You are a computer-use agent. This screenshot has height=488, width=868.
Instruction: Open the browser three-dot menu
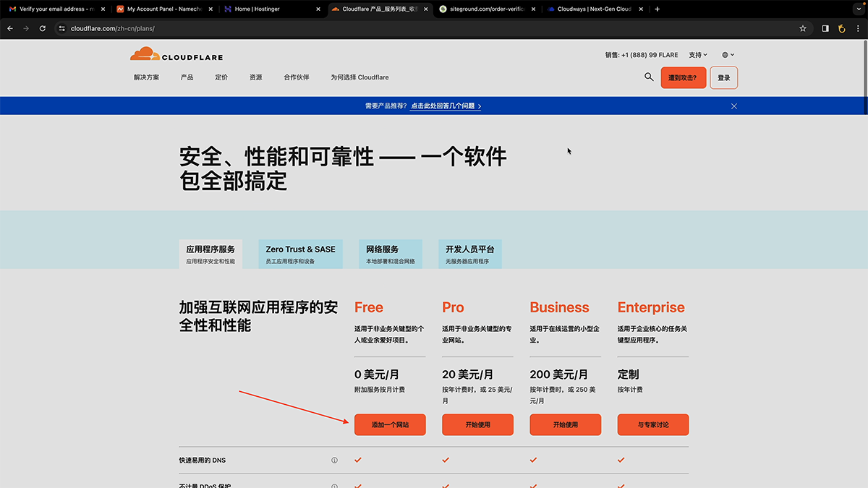pyautogui.click(x=857, y=28)
